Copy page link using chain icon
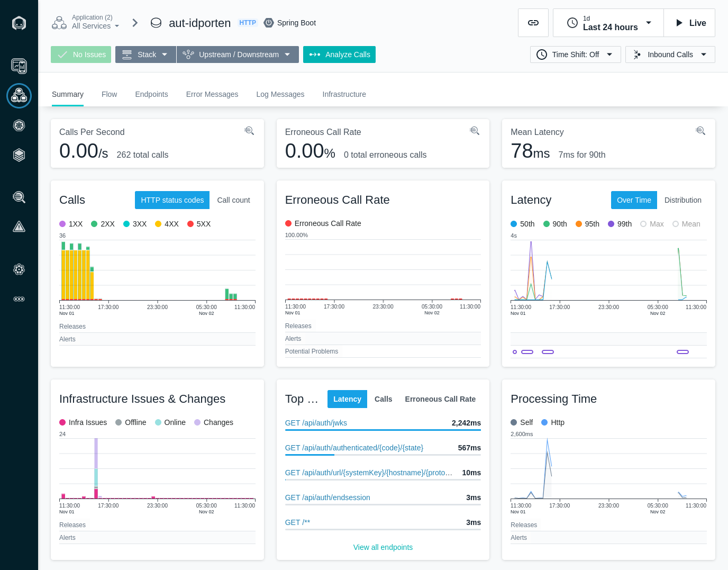Viewport: 728px width, 570px height. [533, 23]
